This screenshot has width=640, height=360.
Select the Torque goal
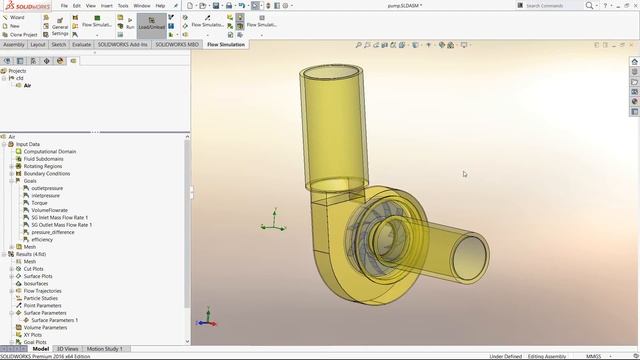40,203
